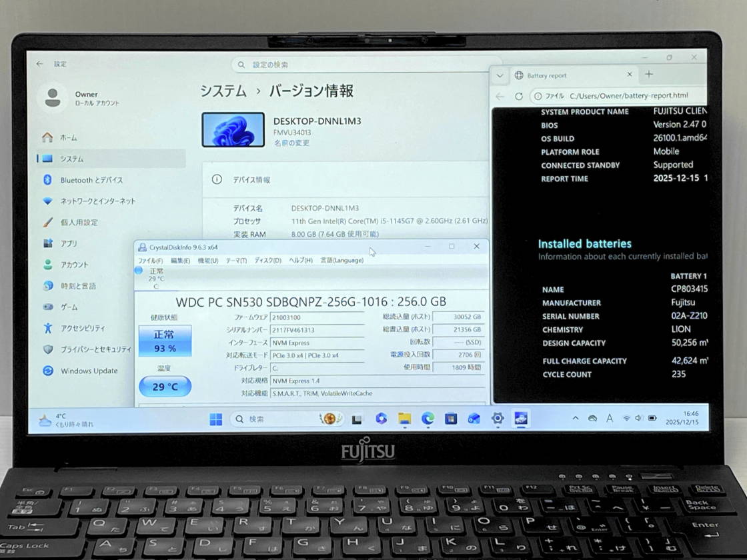Show hidden system tray icons
Viewport: 747px width, 560px height.
575,419
